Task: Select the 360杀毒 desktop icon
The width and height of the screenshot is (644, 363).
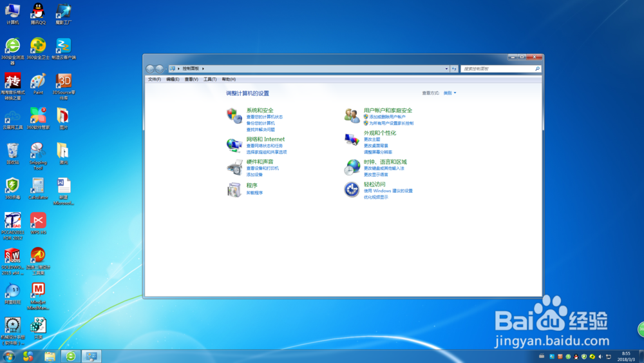Action: [13, 189]
